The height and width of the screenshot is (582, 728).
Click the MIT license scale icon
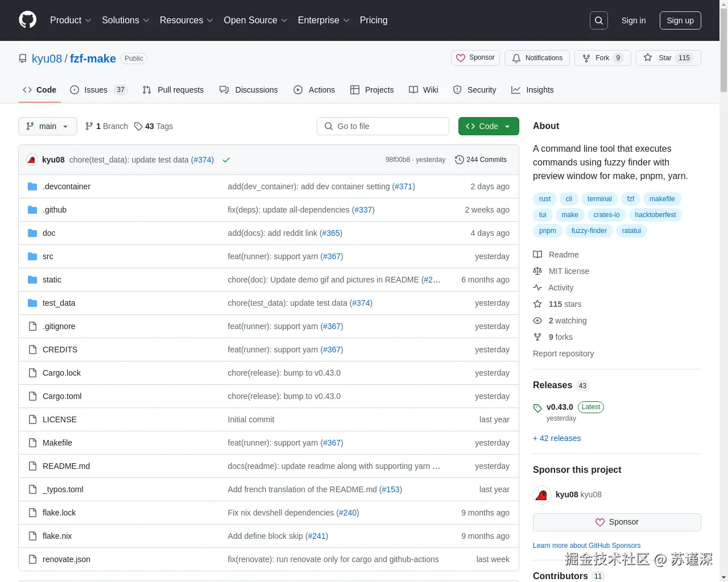pos(537,271)
